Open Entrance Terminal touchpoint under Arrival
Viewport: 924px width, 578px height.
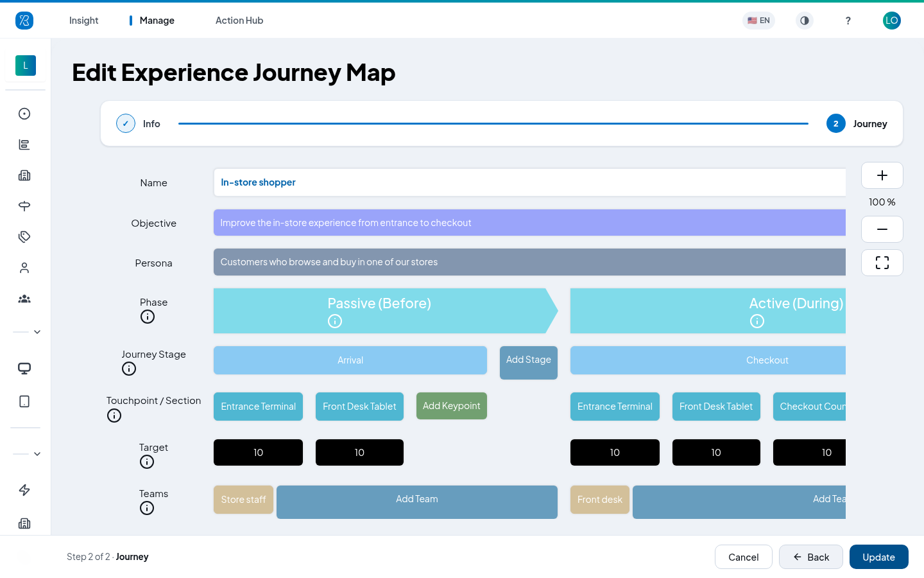point(258,407)
